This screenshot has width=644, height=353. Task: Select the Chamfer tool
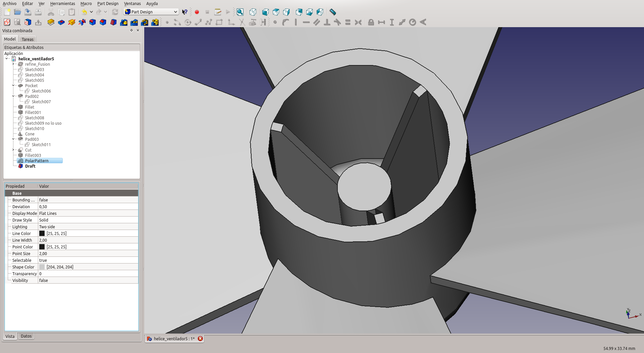(103, 22)
